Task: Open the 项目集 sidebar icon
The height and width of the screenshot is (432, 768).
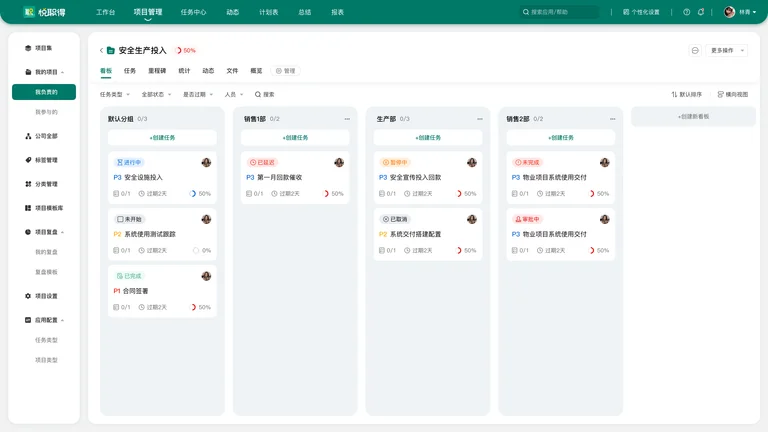Action: tap(28, 48)
